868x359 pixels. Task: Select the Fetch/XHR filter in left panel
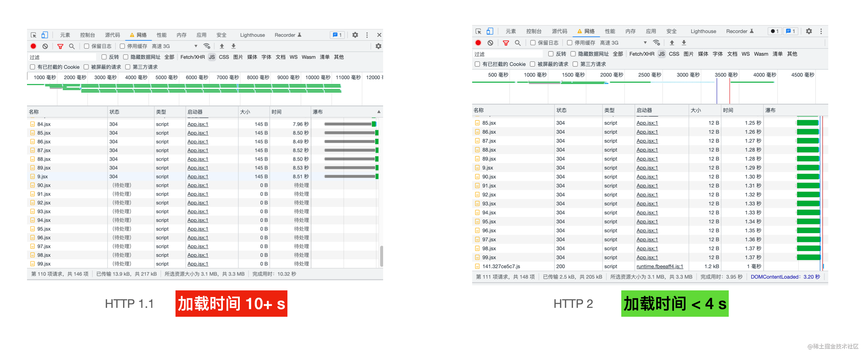click(x=192, y=57)
